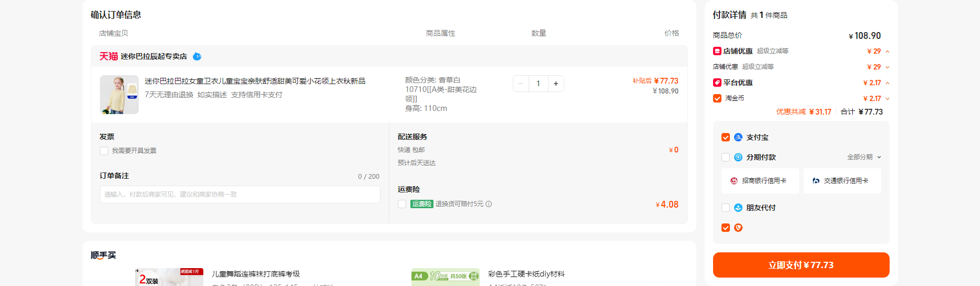Enable the 运费险 shipping insurance checkbox
Viewport: 980px width, 286px height.
pos(402,204)
